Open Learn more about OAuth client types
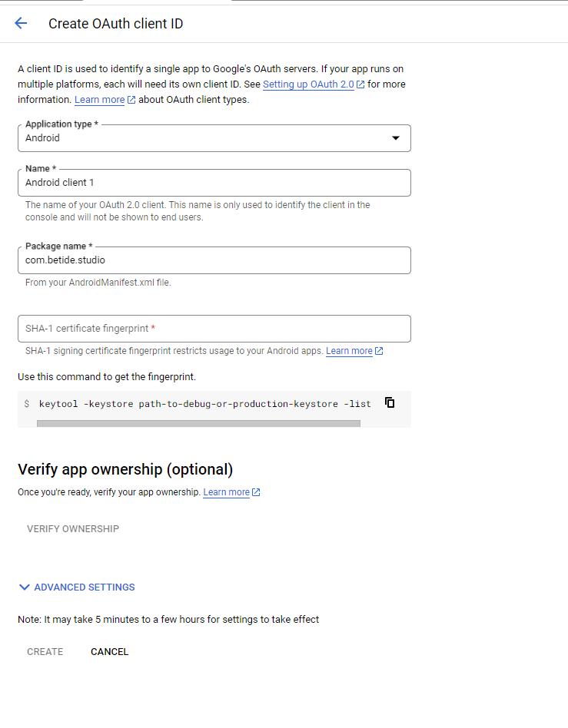 tap(99, 100)
